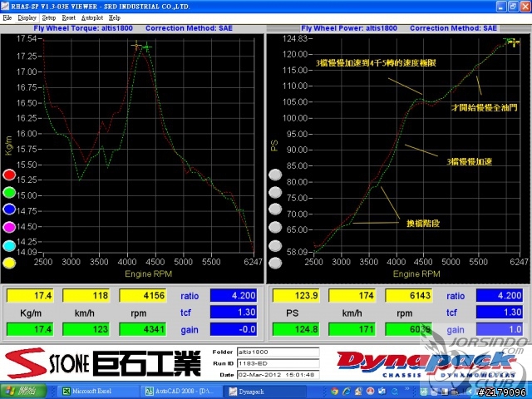Click the green 124.8 PS power value
Viewport: 532px width, 399px height.
tap(296, 329)
